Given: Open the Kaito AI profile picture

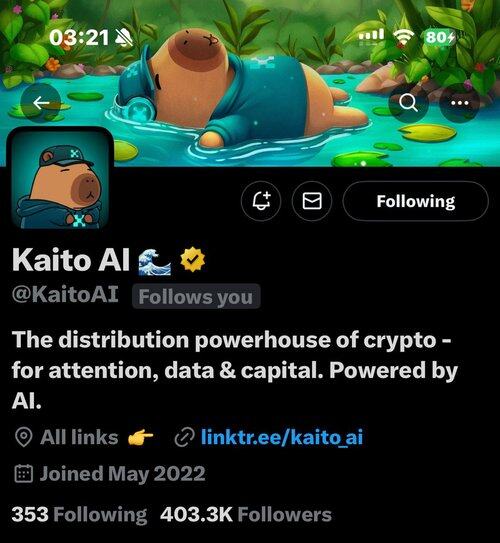Looking at the screenshot, I should tap(60, 178).
